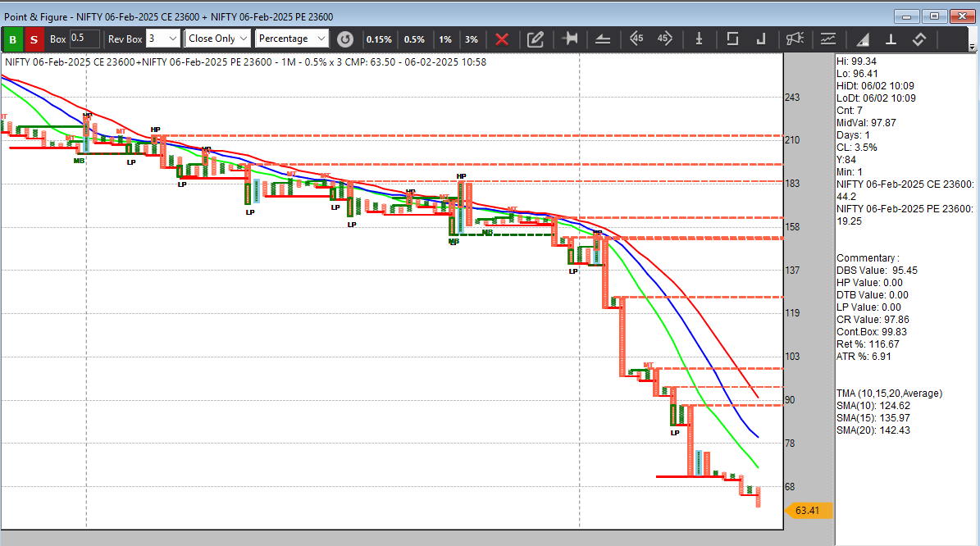Screen dimensions: 980x546
Task: Click the red X delete icon
Action: [502, 39]
